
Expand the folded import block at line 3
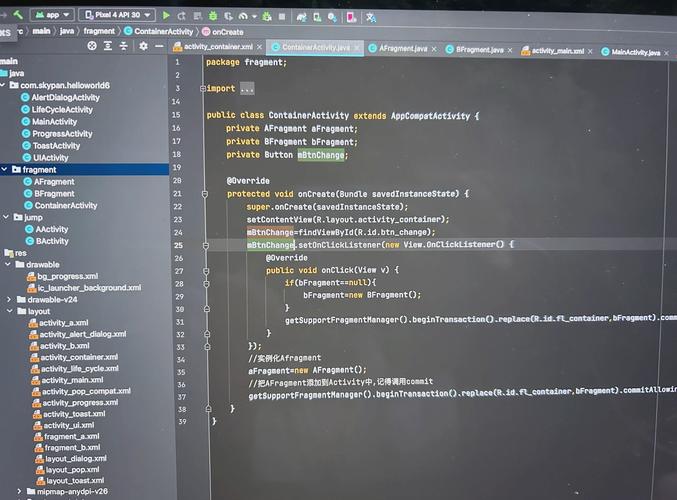[x=203, y=89]
